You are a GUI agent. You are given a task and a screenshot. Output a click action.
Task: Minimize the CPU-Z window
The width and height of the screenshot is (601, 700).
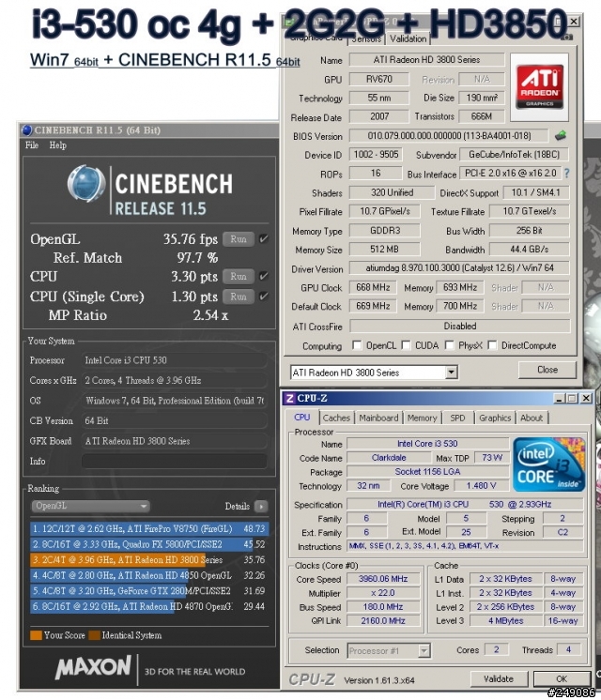(558, 398)
